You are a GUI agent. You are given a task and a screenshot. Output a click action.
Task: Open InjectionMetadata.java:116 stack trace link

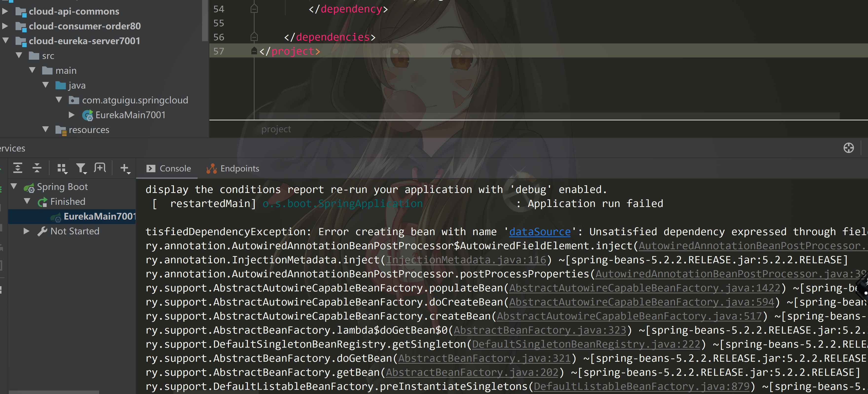466,260
